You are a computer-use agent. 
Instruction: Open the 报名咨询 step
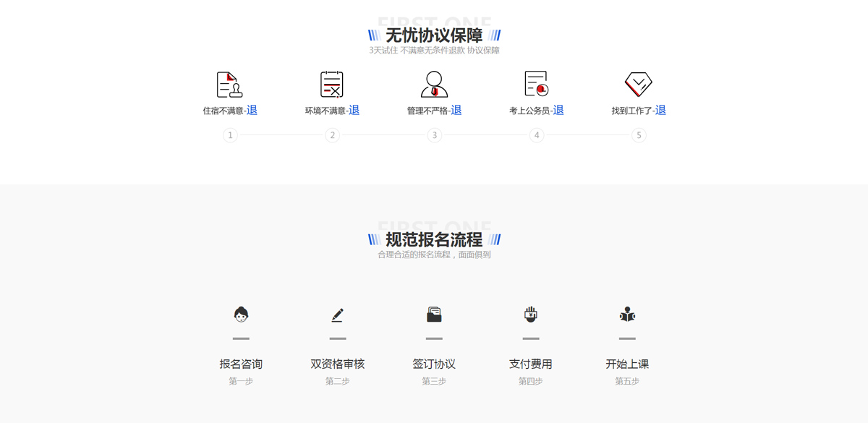coord(241,364)
